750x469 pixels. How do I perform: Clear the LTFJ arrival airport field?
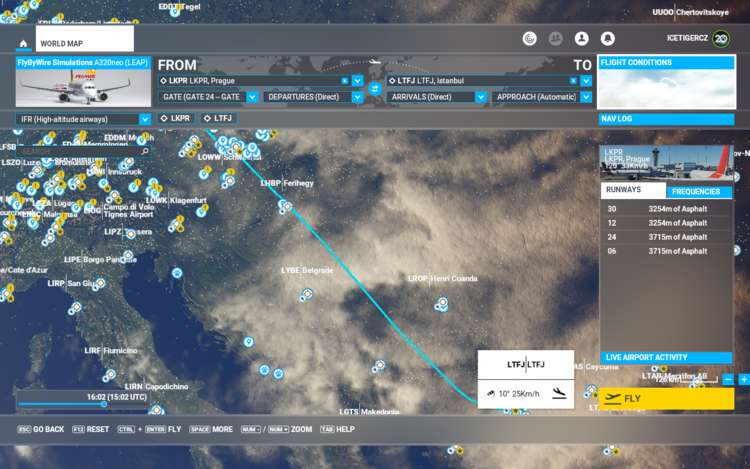click(x=573, y=80)
